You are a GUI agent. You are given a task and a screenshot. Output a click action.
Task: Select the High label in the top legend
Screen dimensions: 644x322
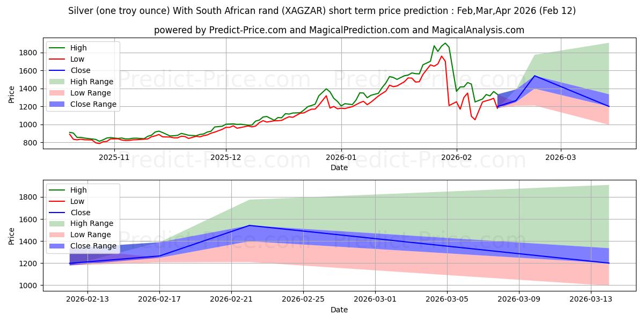tap(78, 48)
